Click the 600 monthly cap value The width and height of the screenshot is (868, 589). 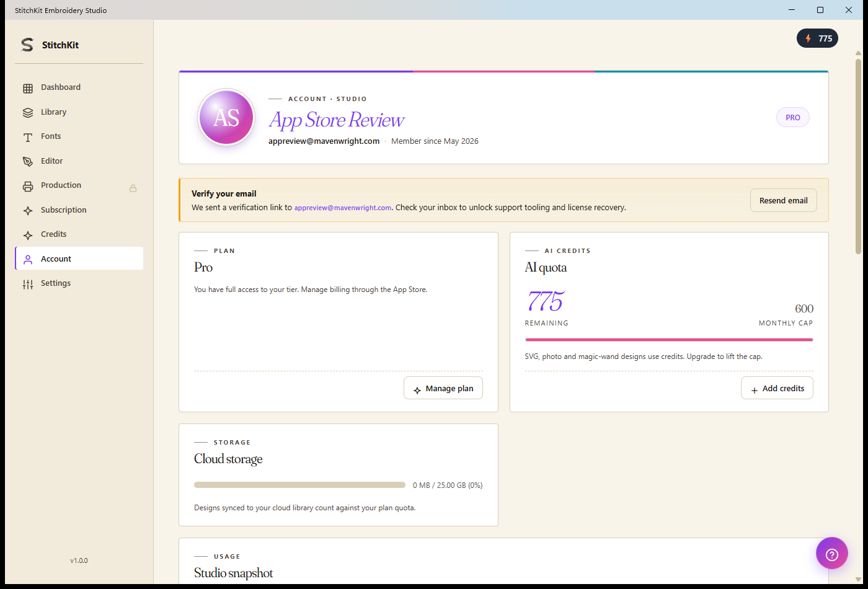(x=804, y=308)
